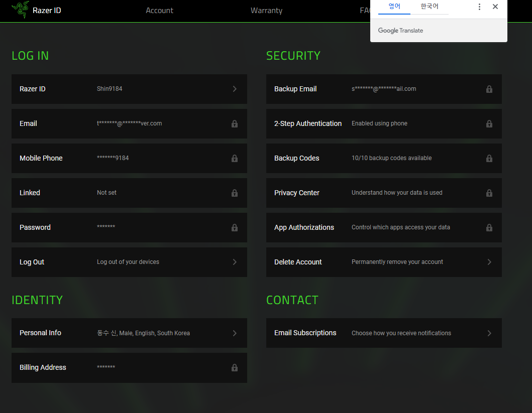Image resolution: width=532 pixels, height=413 pixels.
Task: Open the 2-Step Authentication label
Action: coord(308,123)
